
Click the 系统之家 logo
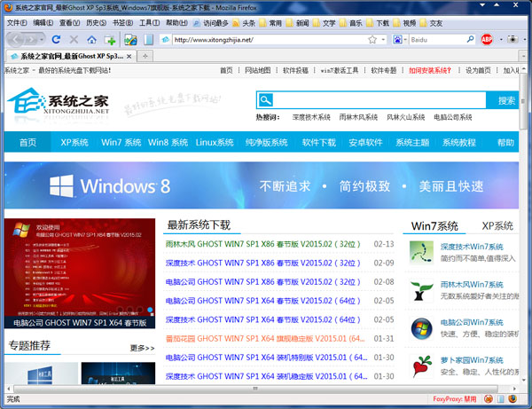pyautogui.click(x=59, y=103)
